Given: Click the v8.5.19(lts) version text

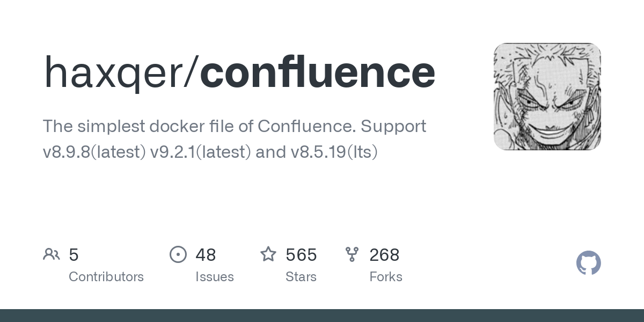Looking at the screenshot, I should [x=334, y=152].
